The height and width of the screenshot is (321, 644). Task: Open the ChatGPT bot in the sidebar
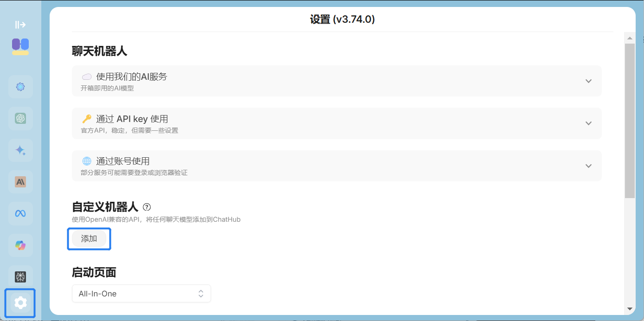[x=20, y=118]
